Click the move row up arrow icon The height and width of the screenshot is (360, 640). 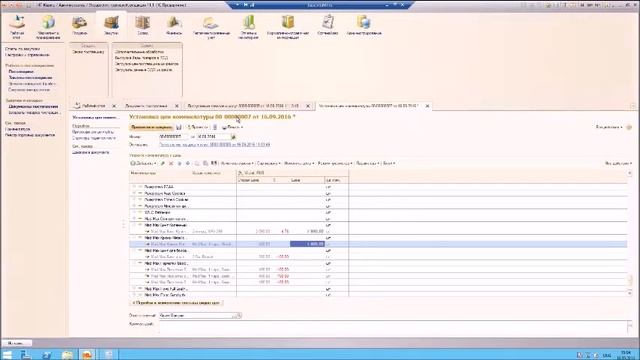pos(179,163)
